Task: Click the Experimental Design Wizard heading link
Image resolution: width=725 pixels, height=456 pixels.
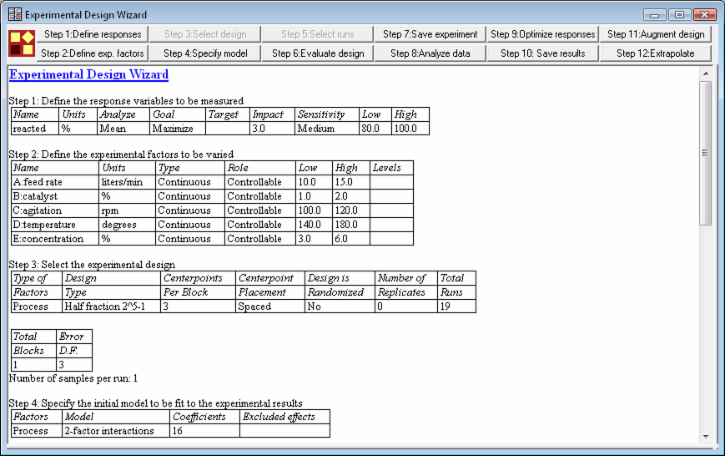Action: 88,74
